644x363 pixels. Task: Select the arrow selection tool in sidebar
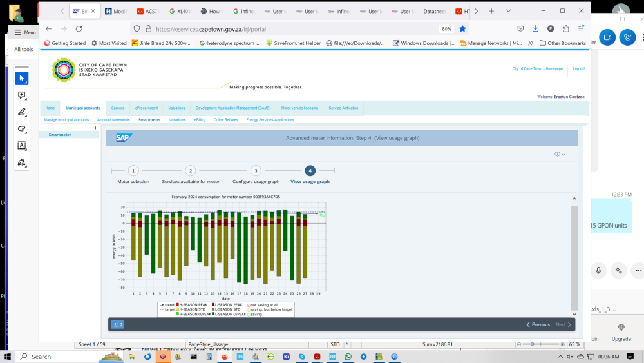pos(22,78)
